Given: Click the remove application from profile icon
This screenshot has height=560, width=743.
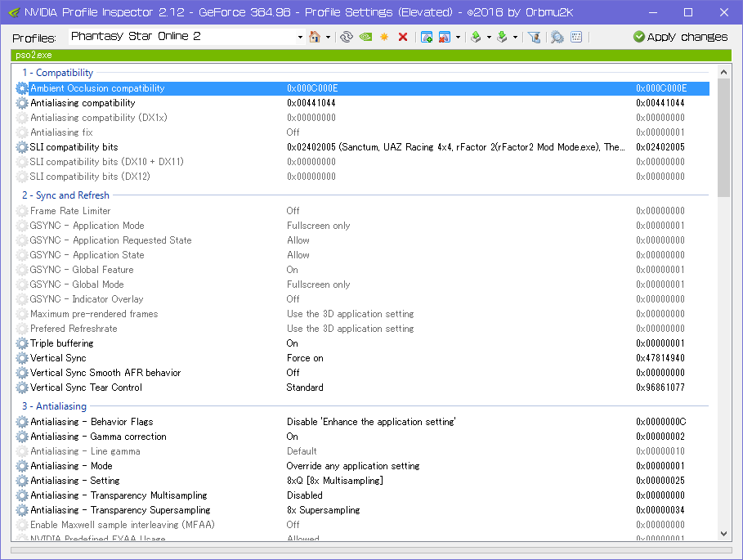Looking at the screenshot, I should [x=445, y=37].
